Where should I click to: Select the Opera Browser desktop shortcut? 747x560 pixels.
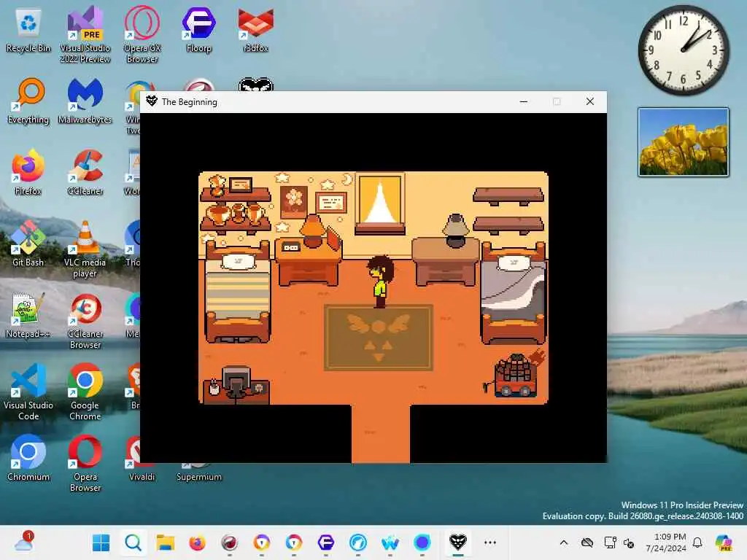coord(85,464)
